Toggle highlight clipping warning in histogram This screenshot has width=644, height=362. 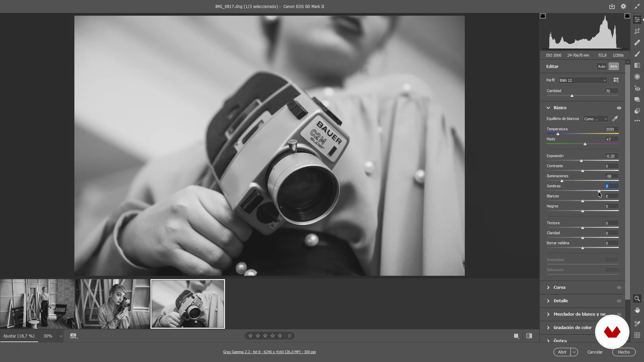pos(627,16)
